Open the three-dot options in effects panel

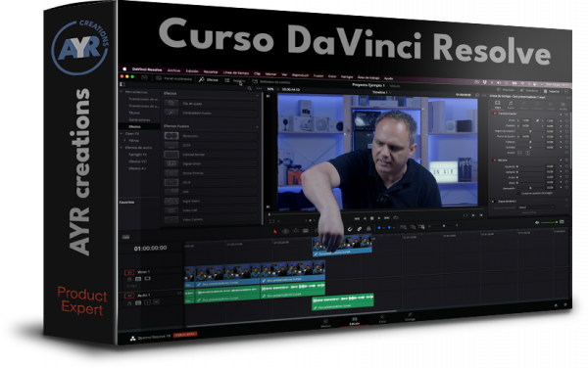coord(259,89)
